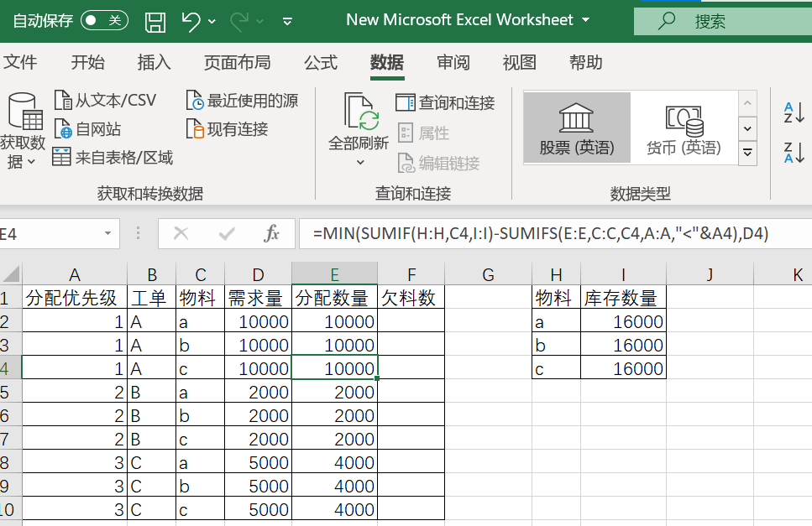Click in the 搜索 search box
812x526 pixels.
coord(723,21)
